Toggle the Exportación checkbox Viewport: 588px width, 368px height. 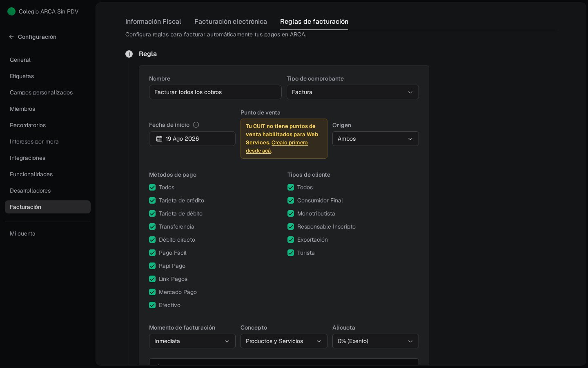tap(291, 240)
